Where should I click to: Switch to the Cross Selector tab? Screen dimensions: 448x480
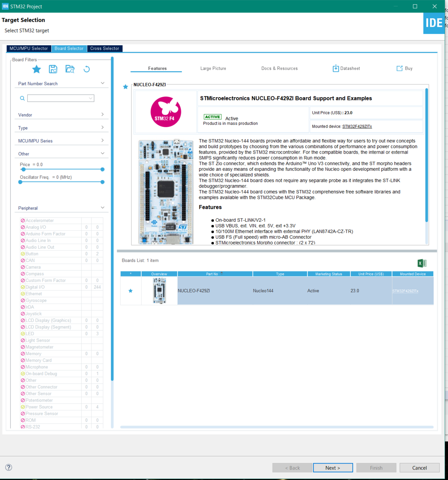click(104, 48)
